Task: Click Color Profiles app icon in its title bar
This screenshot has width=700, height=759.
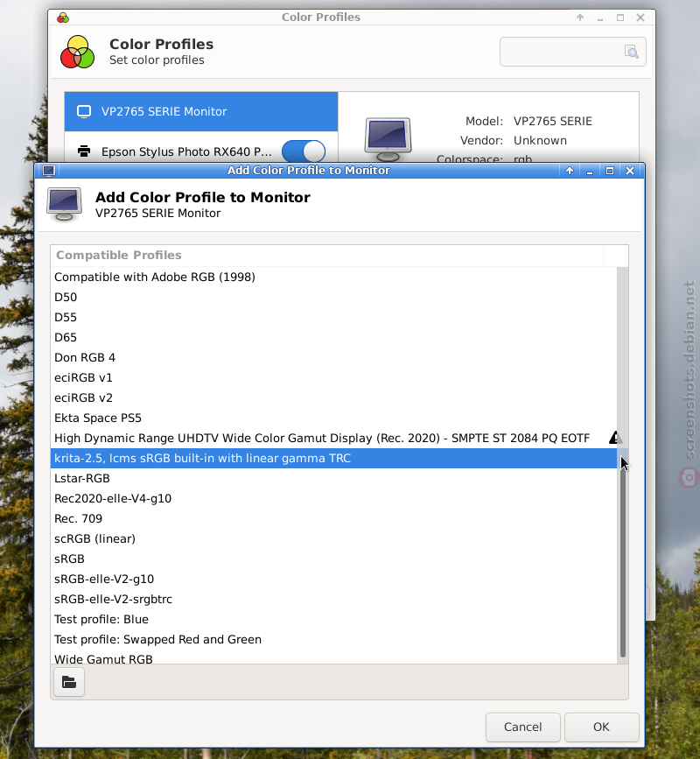Action: (x=63, y=18)
